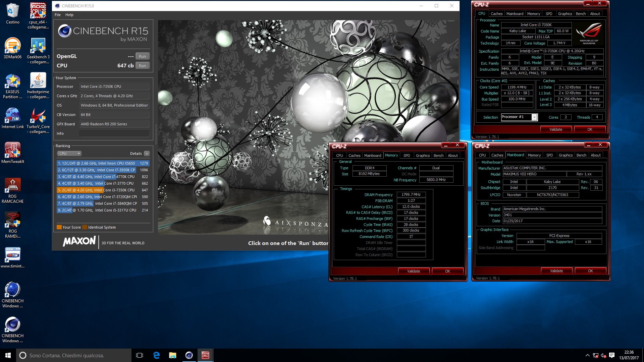The image size is (644, 362).
Task: Launch the 3DMark06 desktop icon
Action: [12, 48]
